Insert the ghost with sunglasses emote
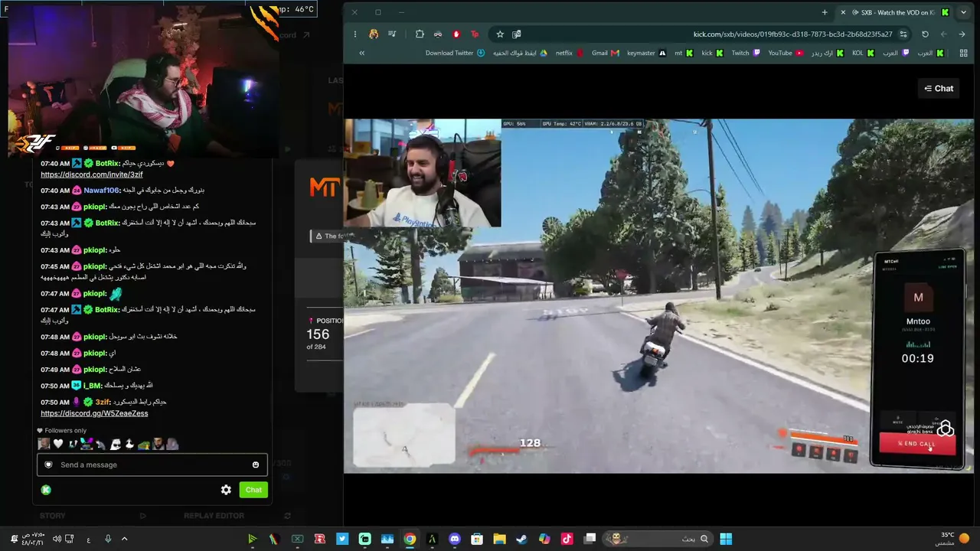980x551 pixels. [x=115, y=444]
